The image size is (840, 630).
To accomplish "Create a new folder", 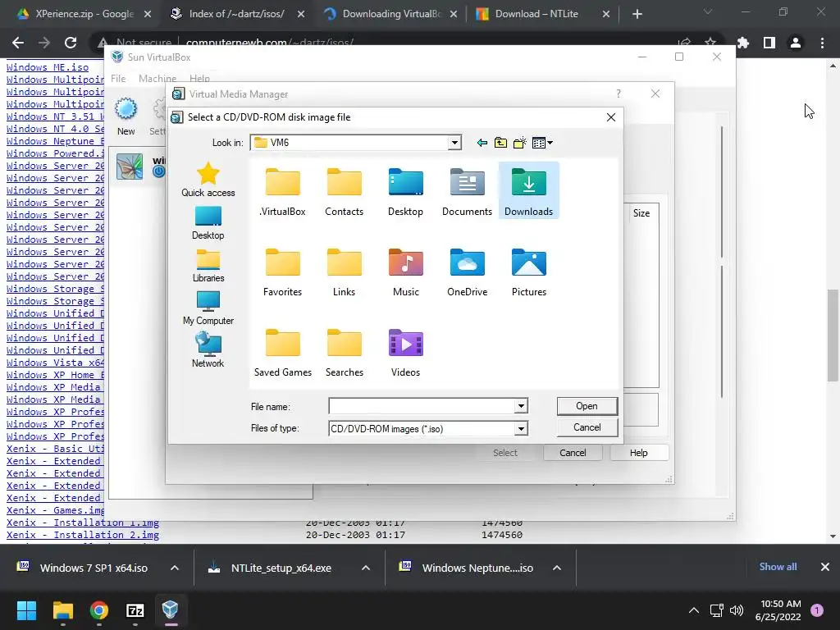I will point(519,143).
